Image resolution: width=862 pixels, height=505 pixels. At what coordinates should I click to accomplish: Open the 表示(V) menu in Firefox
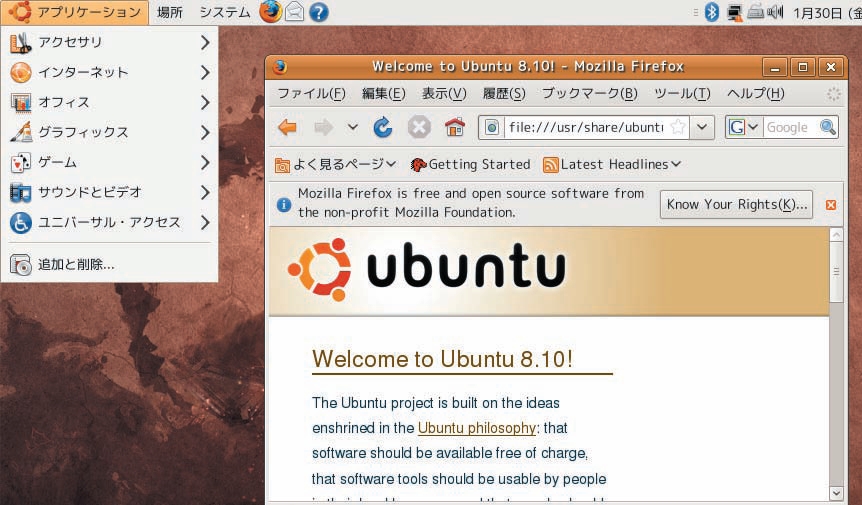444,94
